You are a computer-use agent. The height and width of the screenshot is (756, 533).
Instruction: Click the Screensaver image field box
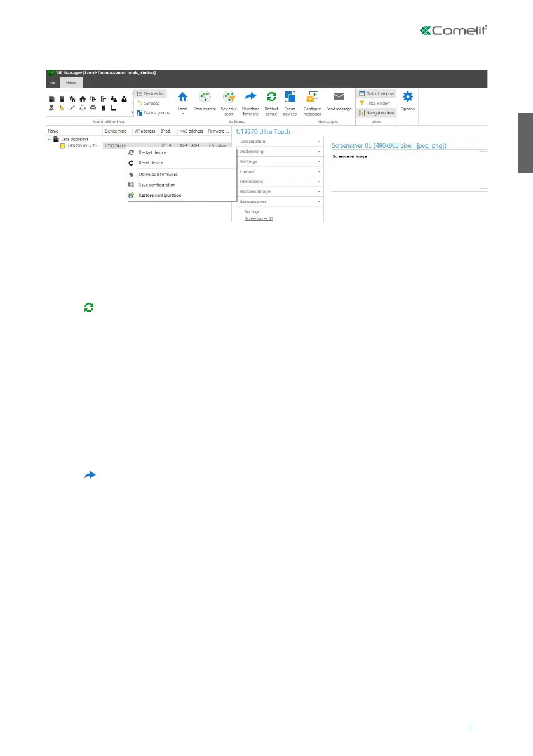484,169
